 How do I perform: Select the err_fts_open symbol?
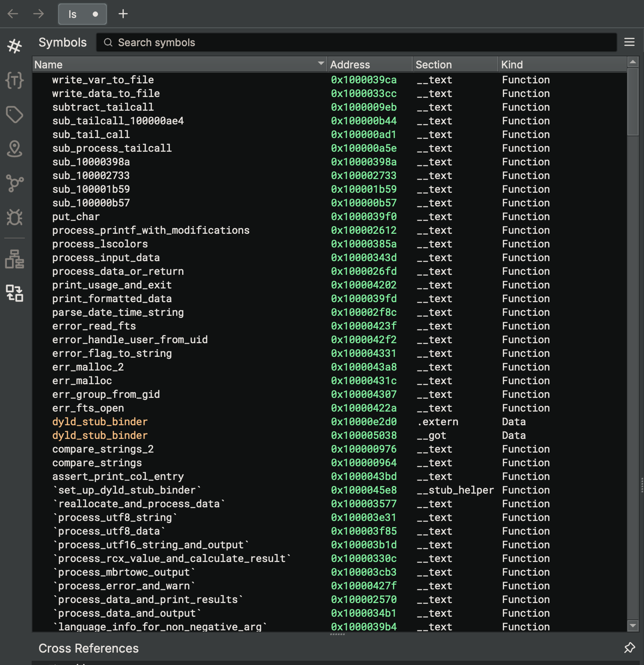click(88, 408)
